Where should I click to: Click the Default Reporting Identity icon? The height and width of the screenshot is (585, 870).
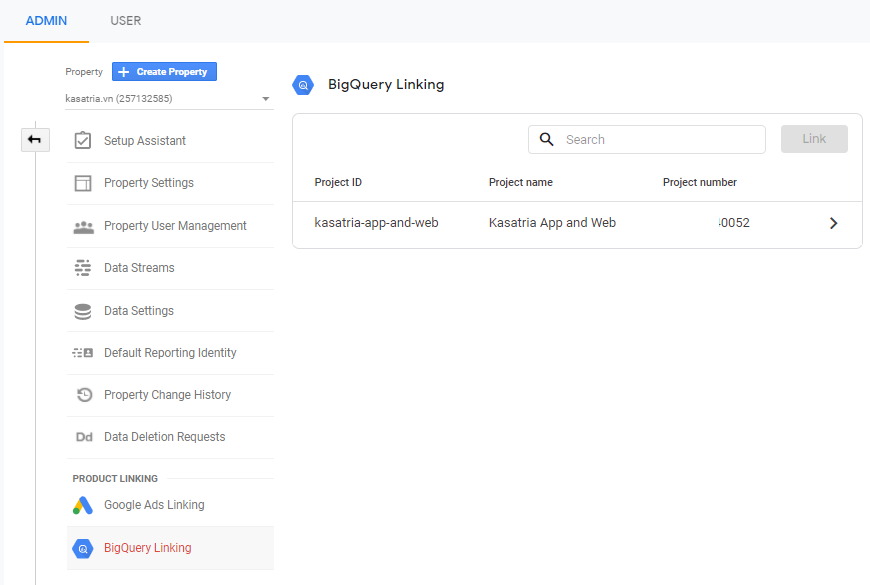(x=83, y=353)
